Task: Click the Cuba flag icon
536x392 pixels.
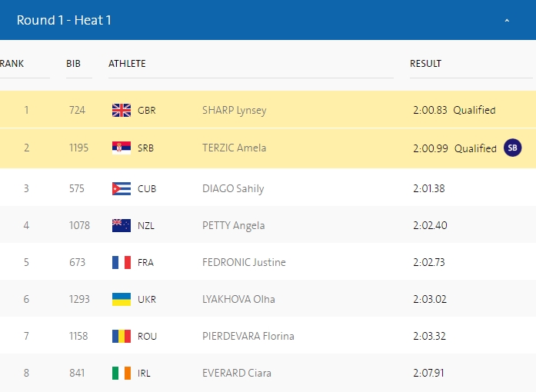Action: (122, 188)
